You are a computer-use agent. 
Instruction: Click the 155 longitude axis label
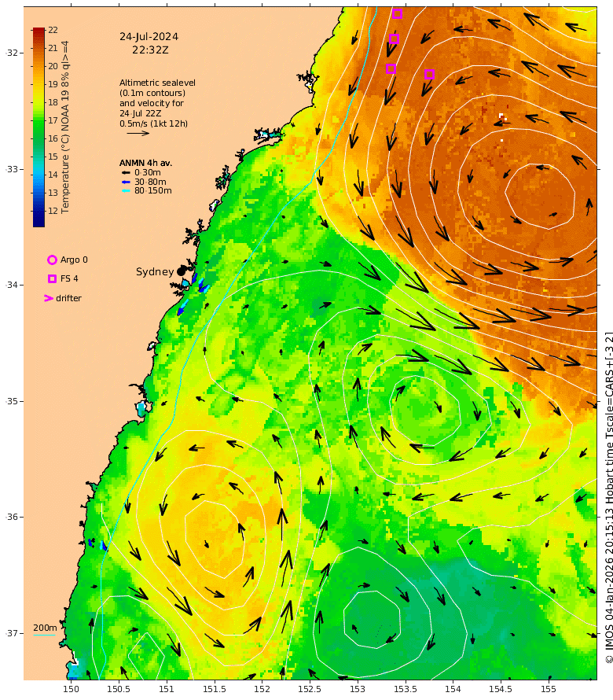(x=549, y=689)
